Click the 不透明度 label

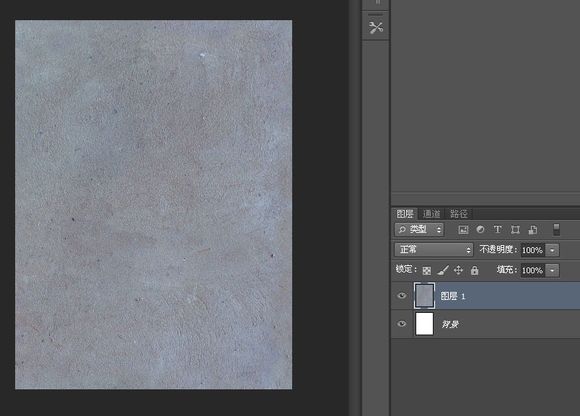[x=498, y=250]
